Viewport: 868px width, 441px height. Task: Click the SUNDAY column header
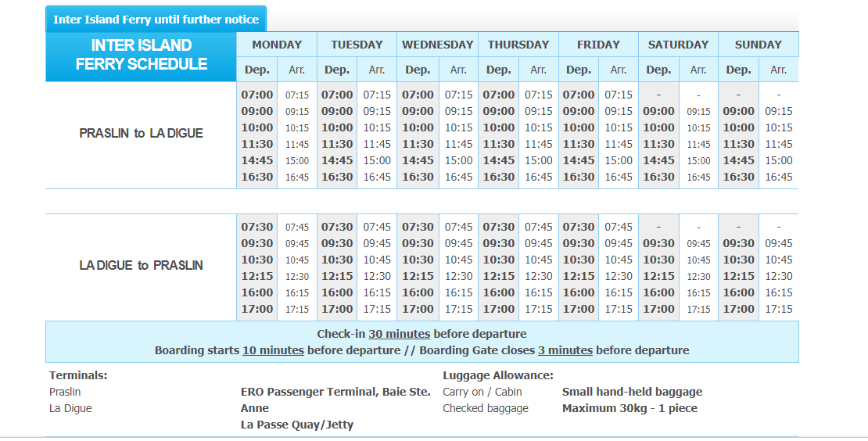(758, 45)
